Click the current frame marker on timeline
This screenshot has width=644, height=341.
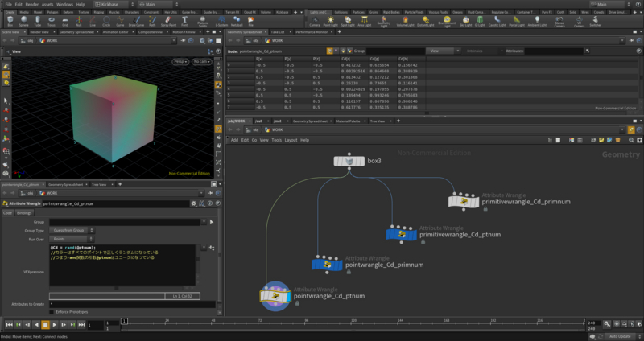click(124, 321)
